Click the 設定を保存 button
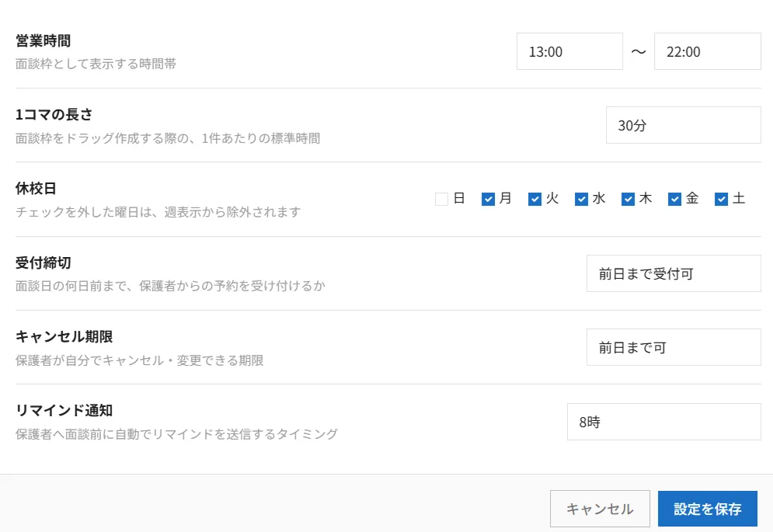 pos(708,509)
